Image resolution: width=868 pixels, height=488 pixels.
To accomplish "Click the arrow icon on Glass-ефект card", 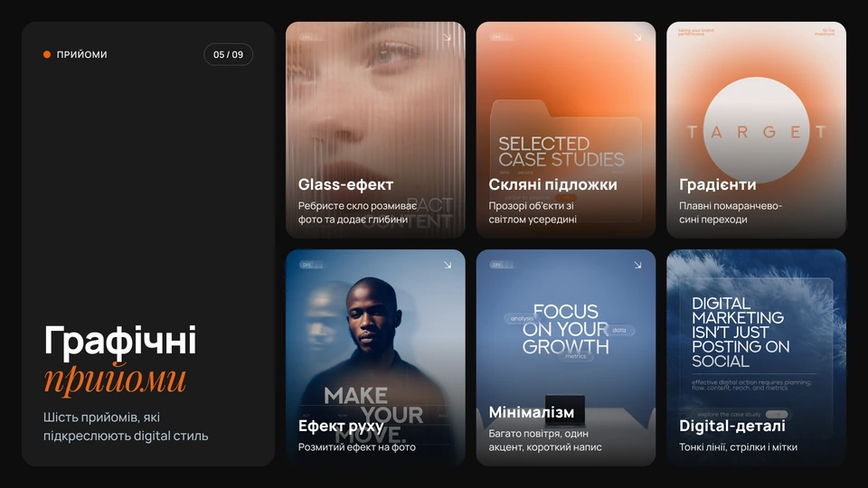I will [x=447, y=37].
